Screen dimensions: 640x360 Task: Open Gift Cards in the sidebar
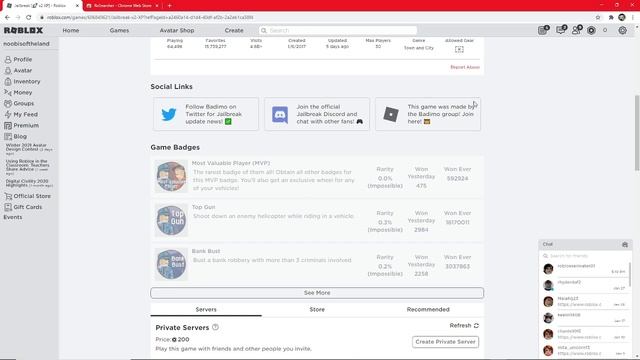(23, 207)
